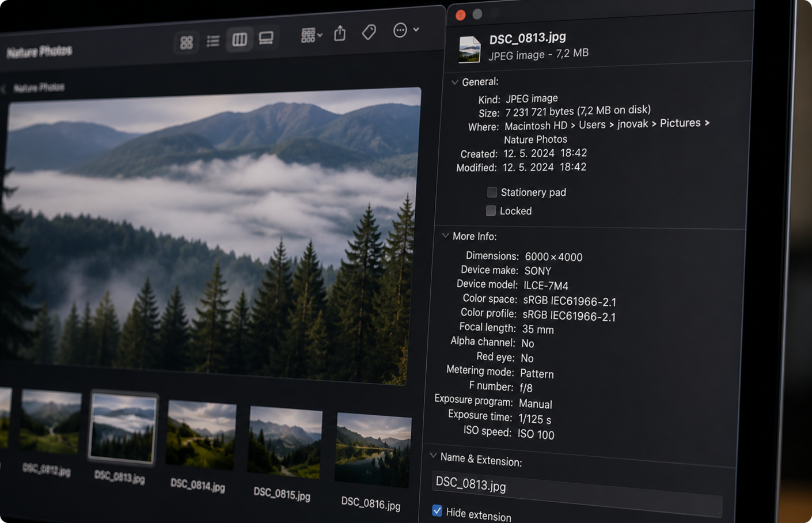
Task: Select the column view toolbar icon
Action: point(240,39)
